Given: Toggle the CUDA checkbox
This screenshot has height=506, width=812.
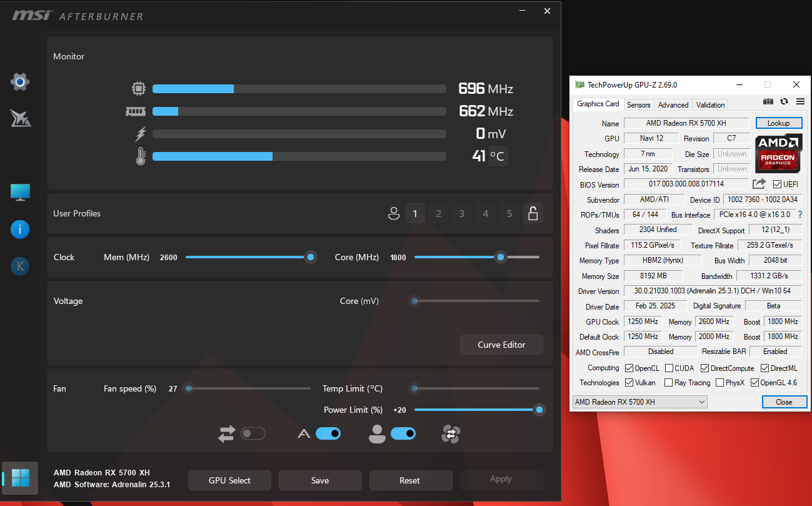Looking at the screenshot, I should click(x=669, y=368).
